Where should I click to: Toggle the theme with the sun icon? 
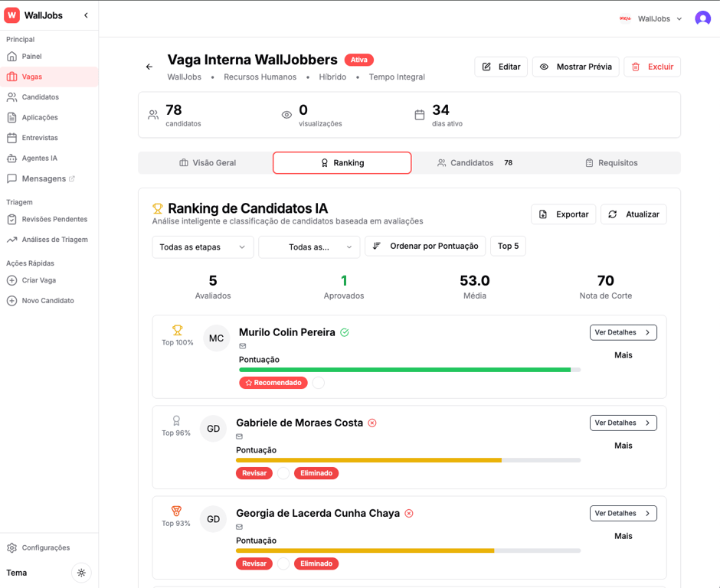[x=81, y=573]
